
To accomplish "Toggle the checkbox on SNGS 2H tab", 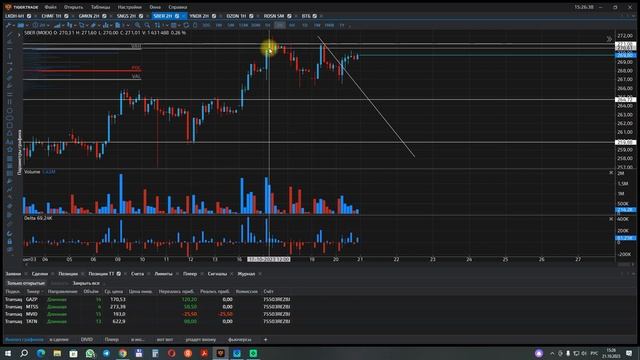I will coord(141,16).
